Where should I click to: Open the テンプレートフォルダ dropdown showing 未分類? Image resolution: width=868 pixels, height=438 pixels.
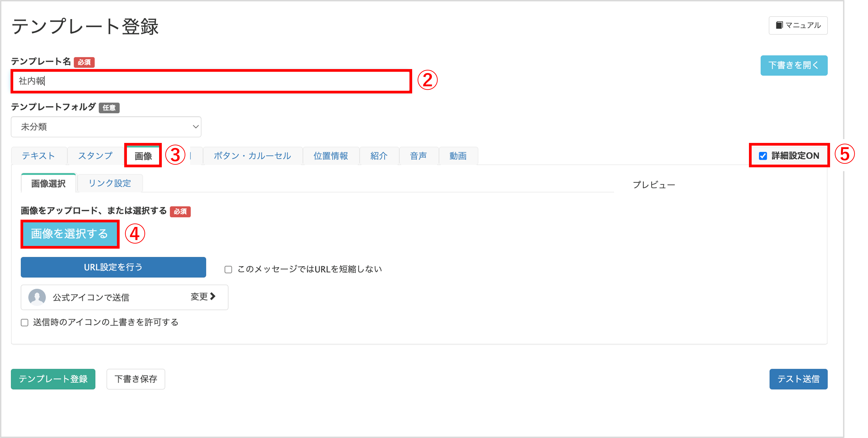pos(106,127)
